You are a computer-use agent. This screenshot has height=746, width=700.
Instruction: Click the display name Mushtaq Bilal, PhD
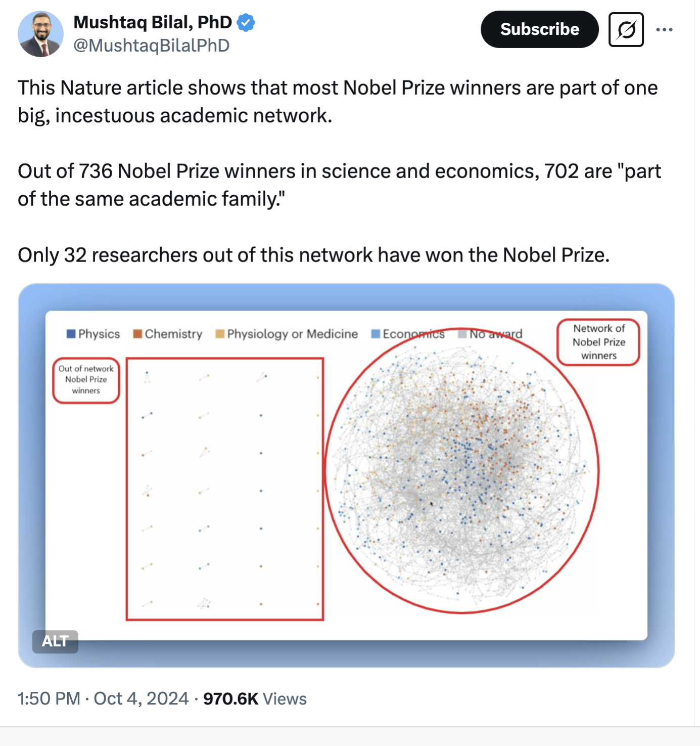[x=153, y=22]
